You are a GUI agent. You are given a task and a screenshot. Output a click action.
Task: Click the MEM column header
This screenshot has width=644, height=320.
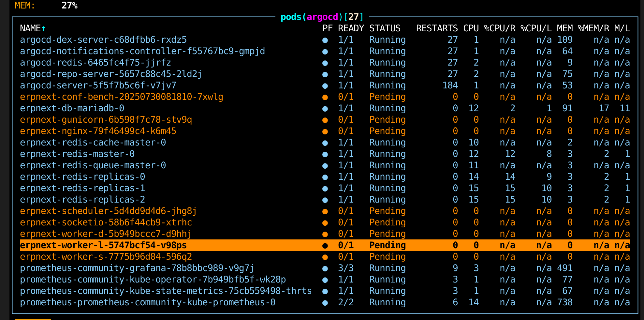[565, 28]
